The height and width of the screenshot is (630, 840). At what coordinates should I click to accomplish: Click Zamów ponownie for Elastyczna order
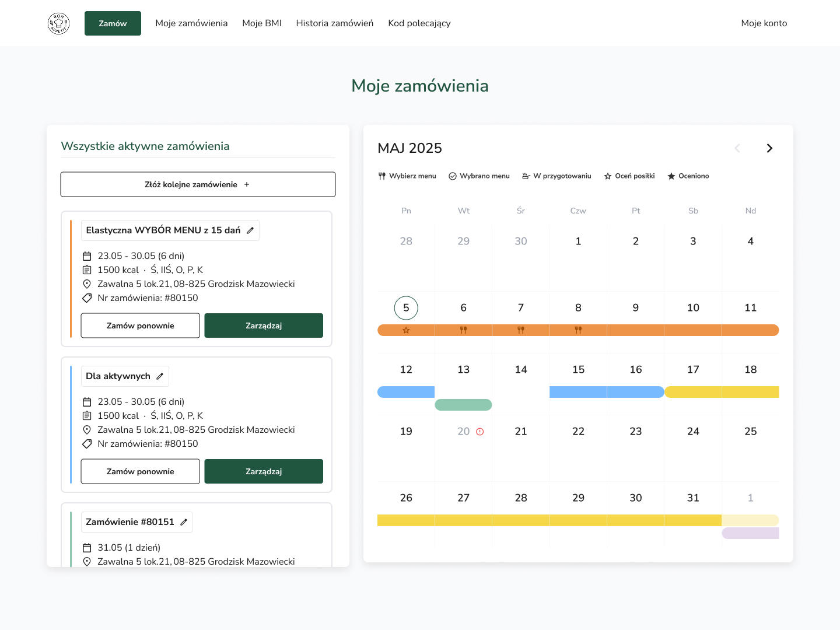(140, 325)
